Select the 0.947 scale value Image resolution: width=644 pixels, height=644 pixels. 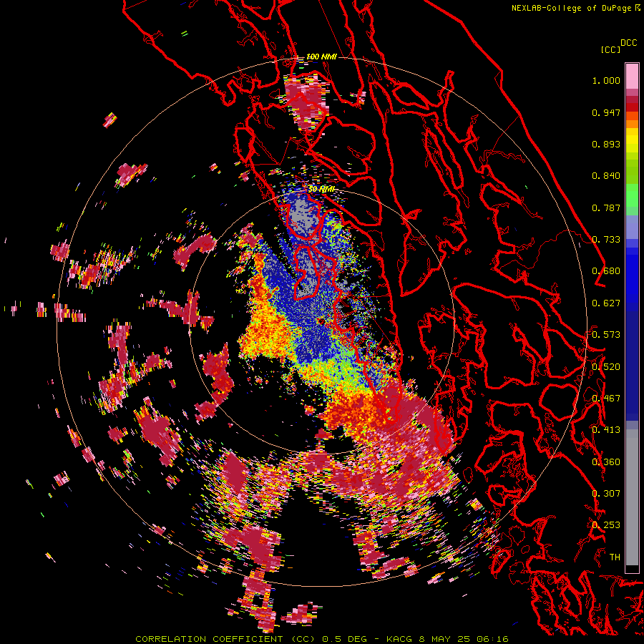point(606,112)
